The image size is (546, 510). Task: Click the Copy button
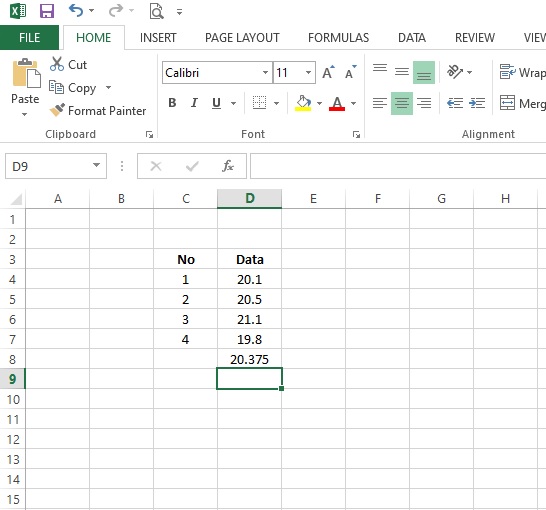coord(72,88)
